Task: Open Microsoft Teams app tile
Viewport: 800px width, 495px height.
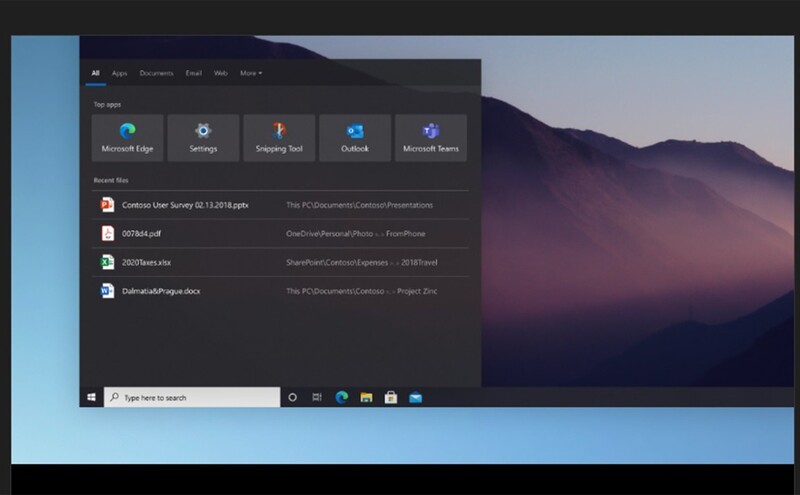Action: coord(430,137)
